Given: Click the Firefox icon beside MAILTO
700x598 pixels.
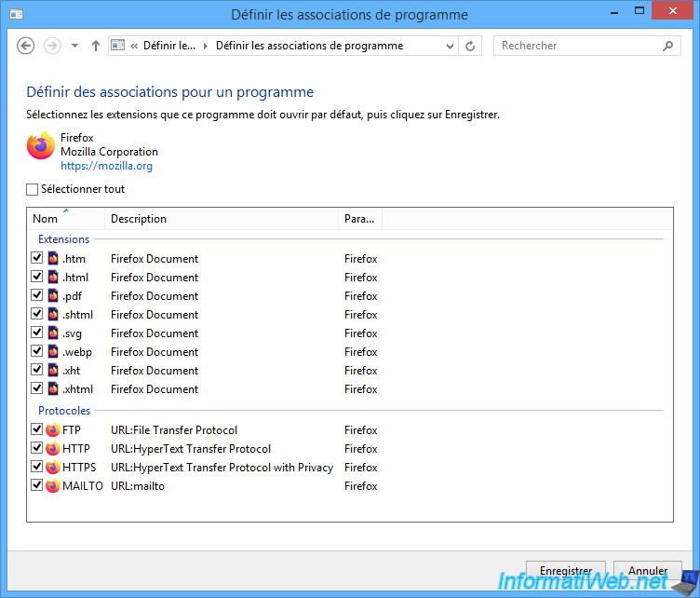Looking at the screenshot, I should pos(53,485).
